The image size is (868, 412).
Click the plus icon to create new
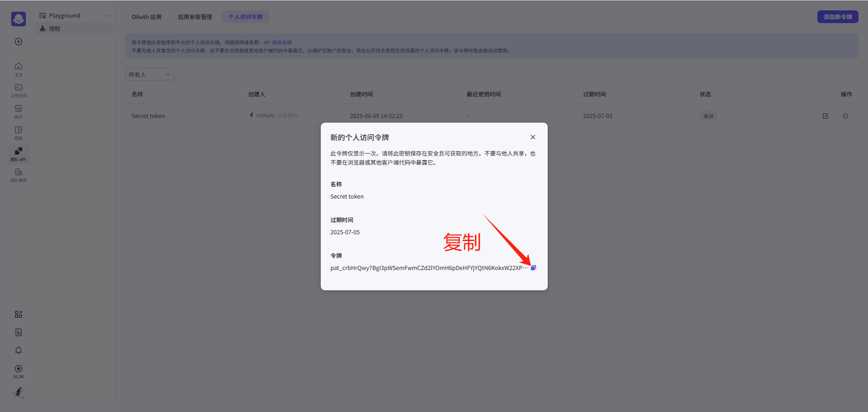tap(18, 41)
